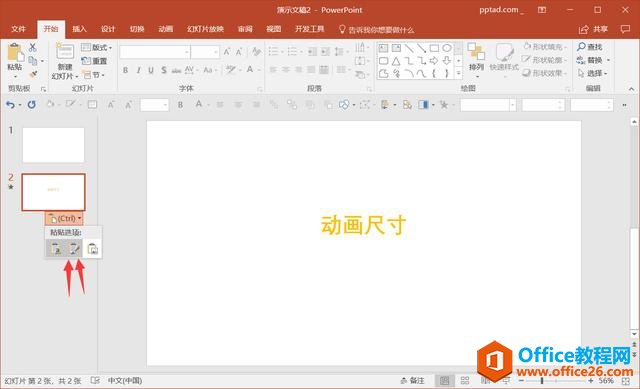
Task: Switch to the 设计 design tab
Action: [x=108, y=29]
